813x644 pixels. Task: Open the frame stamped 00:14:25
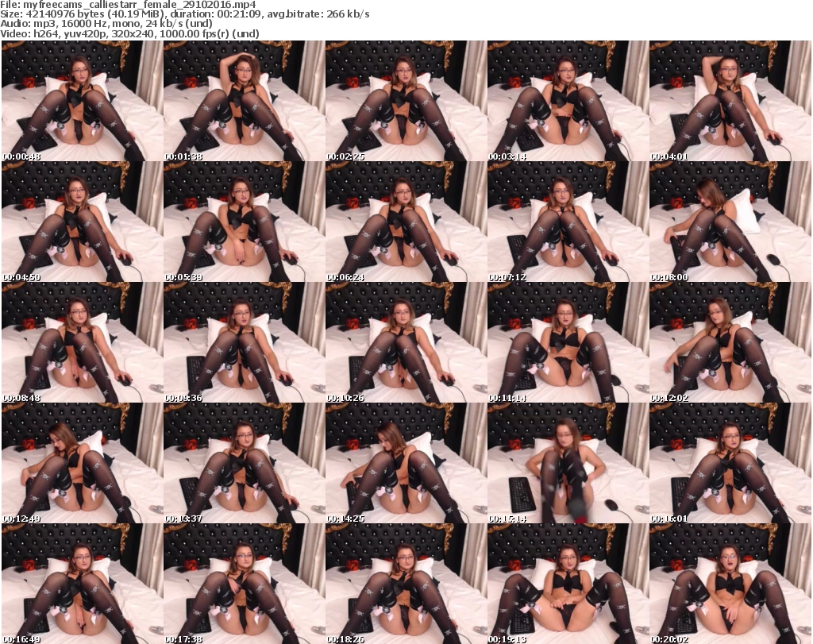pyautogui.click(x=406, y=464)
